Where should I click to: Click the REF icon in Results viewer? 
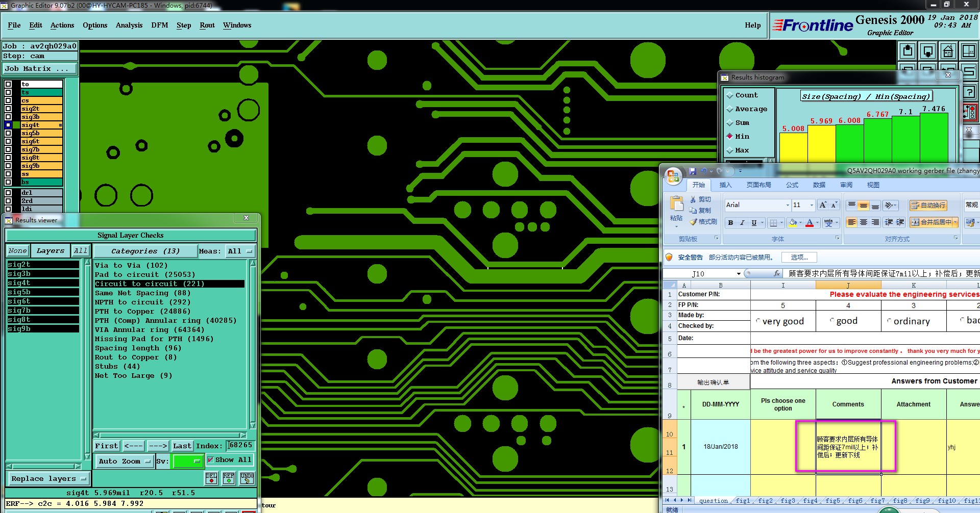229,478
